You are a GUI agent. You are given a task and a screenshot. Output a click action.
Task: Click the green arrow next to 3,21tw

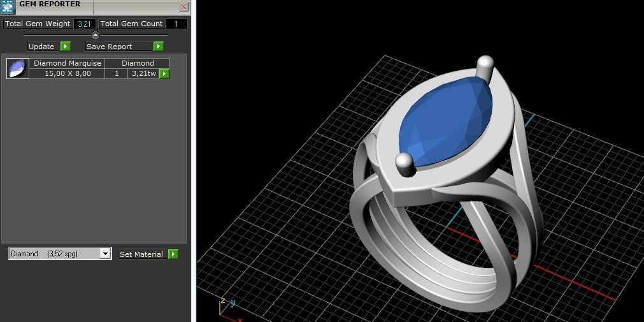pyautogui.click(x=164, y=73)
